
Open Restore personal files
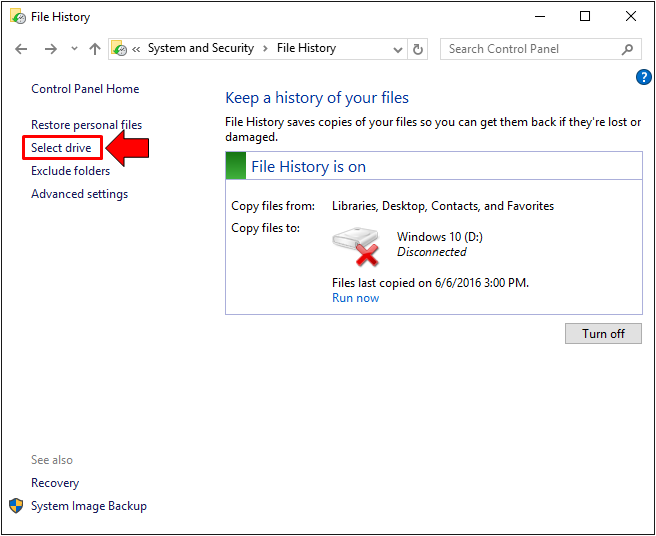click(87, 125)
